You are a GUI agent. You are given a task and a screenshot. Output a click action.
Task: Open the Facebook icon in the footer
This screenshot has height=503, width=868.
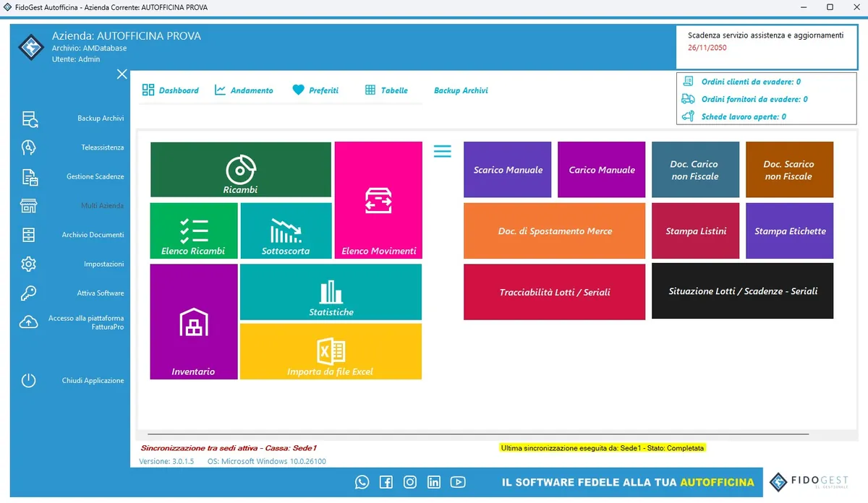pyautogui.click(x=386, y=482)
